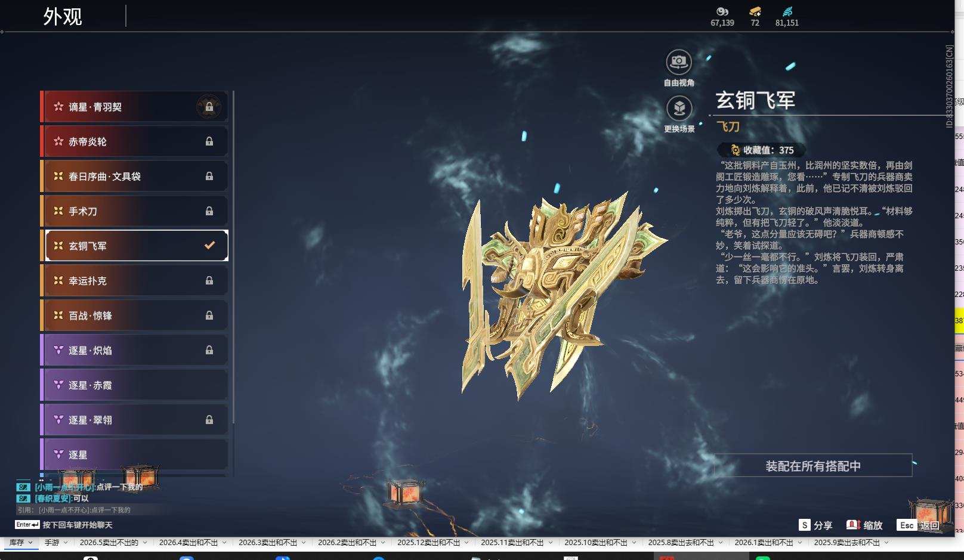Select the 赤帝炎轮 skin
This screenshot has height=560, width=964.
click(134, 141)
